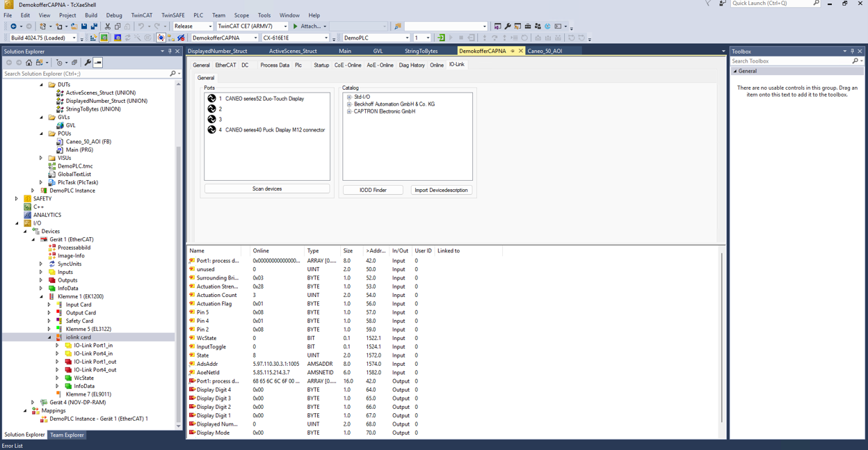Screen dimensions: 868x450
Task: Click the wrench Properties icon in main toolbar
Action: tap(508, 26)
